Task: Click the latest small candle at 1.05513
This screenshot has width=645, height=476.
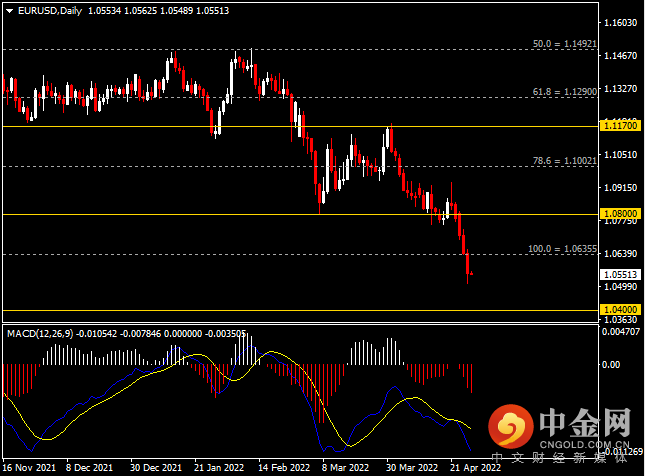Action: click(x=471, y=273)
